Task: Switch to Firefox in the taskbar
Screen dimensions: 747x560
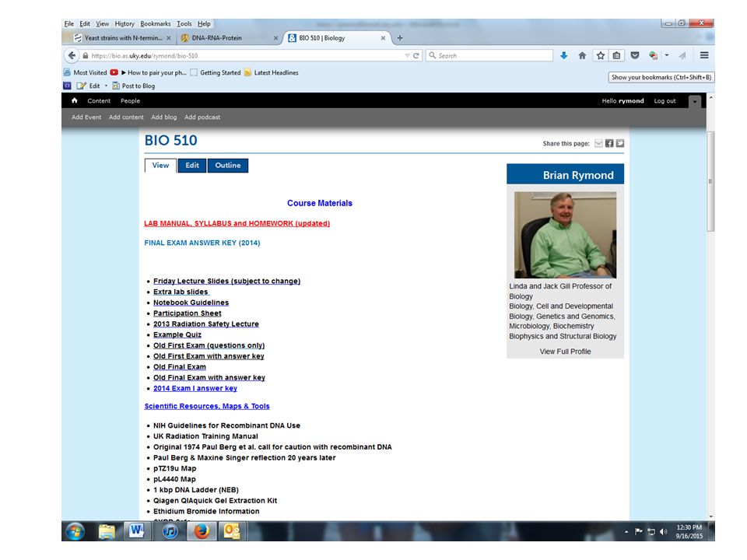Action: (x=202, y=531)
